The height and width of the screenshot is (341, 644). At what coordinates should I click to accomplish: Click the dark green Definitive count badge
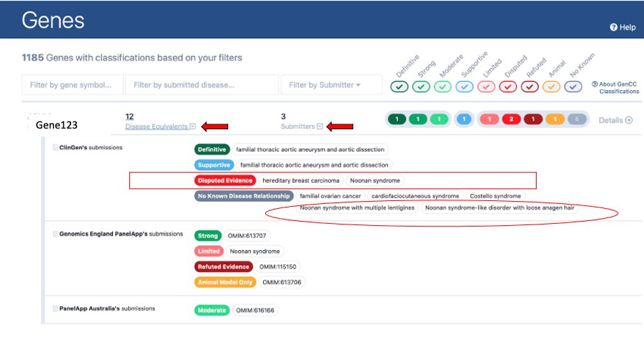[x=397, y=119]
